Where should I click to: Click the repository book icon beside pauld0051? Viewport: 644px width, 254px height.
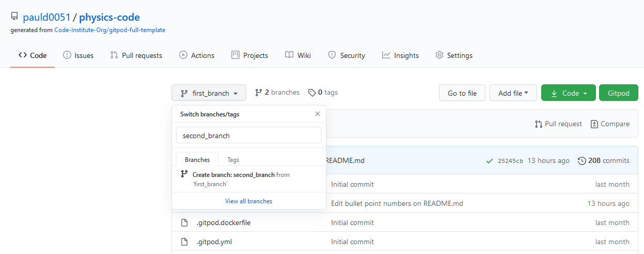pos(14,17)
